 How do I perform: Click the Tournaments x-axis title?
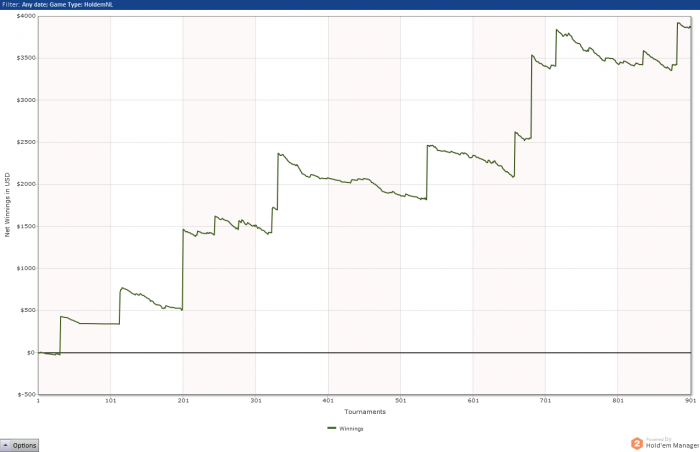(365, 412)
